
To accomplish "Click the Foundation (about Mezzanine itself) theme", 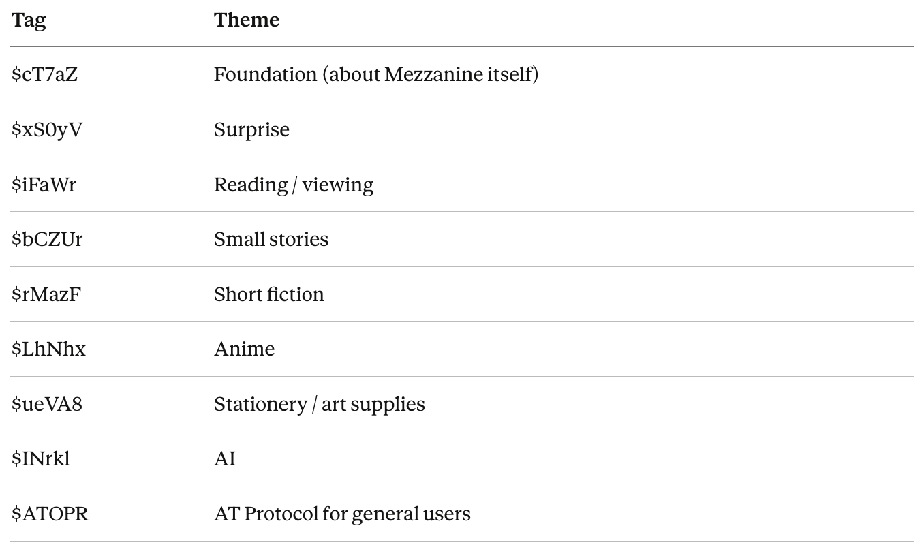I will click(375, 74).
